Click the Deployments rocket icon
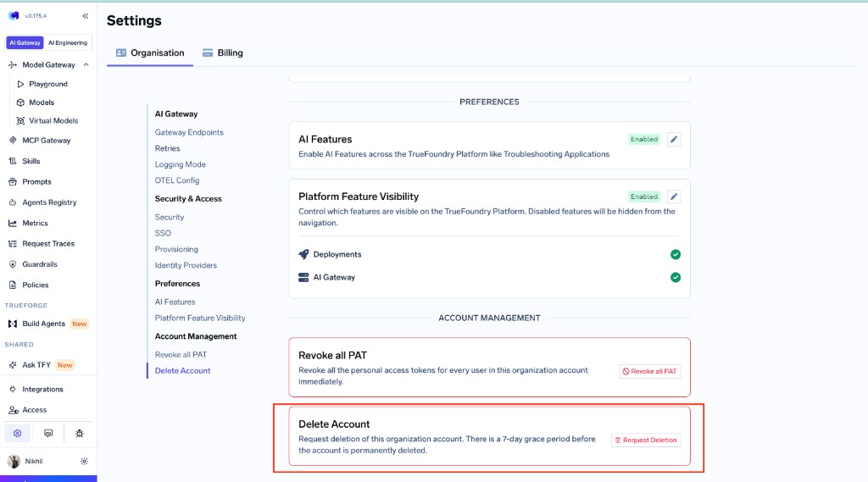This screenshot has height=482, width=868. coord(303,254)
